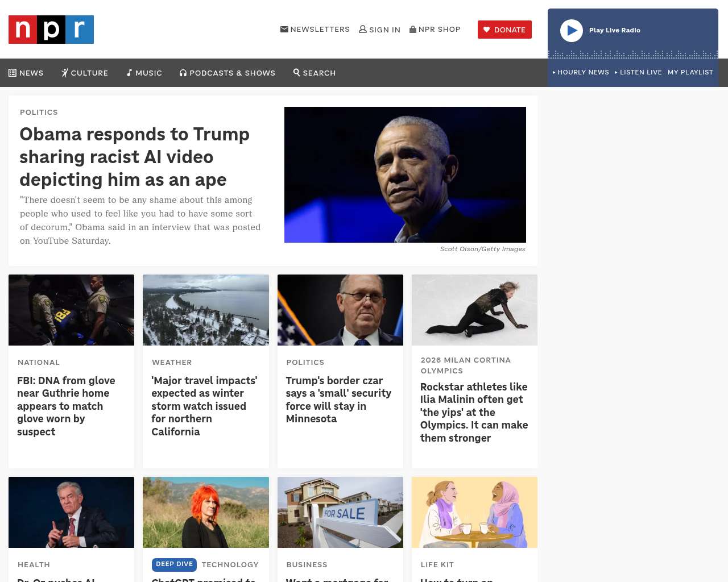This screenshot has width=728, height=582.
Task: Click the Podcasts headphones icon
Action: click(183, 73)
